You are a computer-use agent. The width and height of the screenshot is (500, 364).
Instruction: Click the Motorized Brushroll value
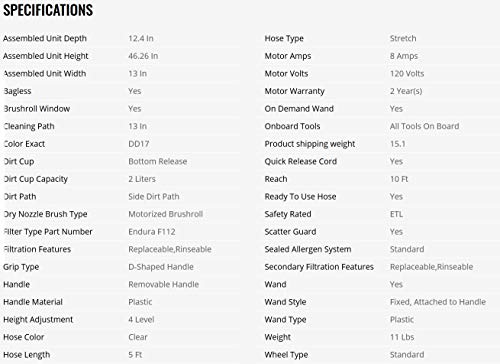pos(166,214)
